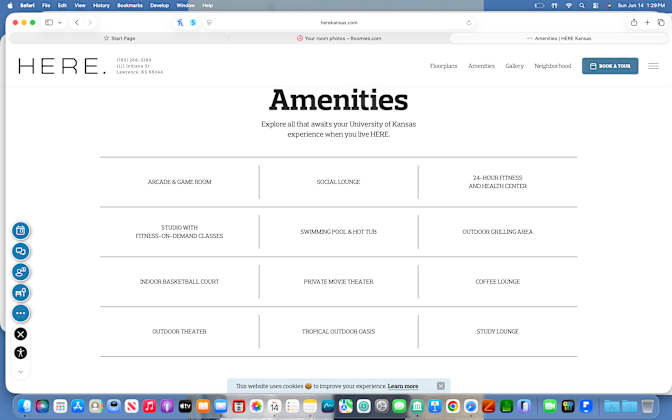
Task: Open Google Chrome from the Dock
Action: click(x=453, y=406)
